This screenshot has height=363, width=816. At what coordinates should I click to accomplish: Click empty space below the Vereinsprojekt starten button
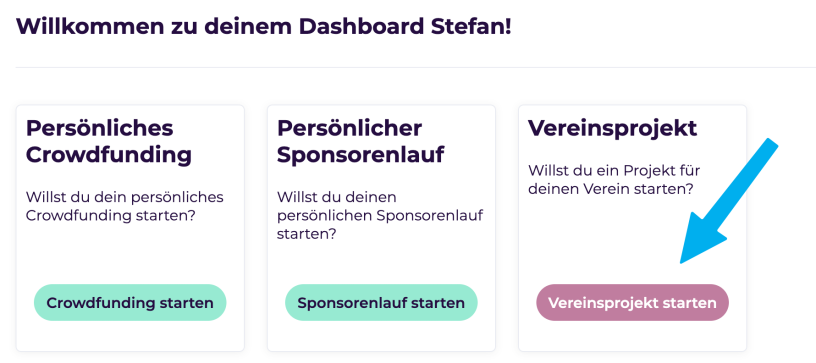tap(632, 336)
